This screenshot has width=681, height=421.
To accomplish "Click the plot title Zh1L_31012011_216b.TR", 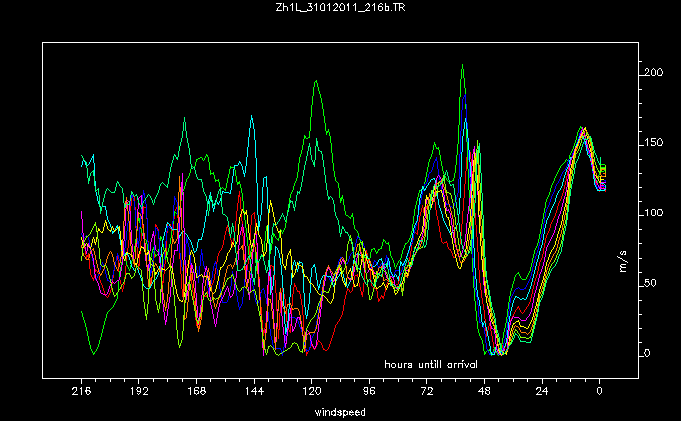I will (x=340, y=7).
